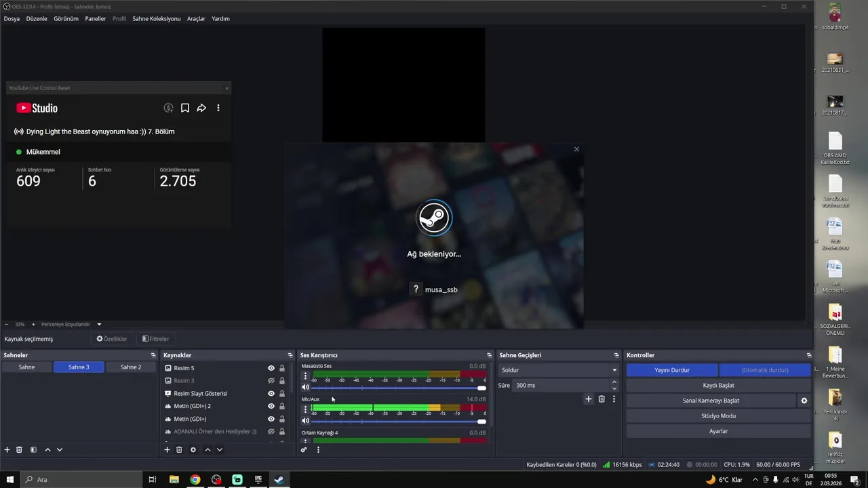The width and height of the screenshot is (868, 488).
Task: Open the Sahne Koleksiyonu menu
Action: click(157, 19)
